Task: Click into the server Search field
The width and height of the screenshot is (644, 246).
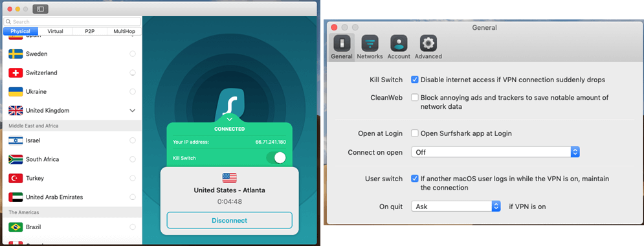Action: 72,22
